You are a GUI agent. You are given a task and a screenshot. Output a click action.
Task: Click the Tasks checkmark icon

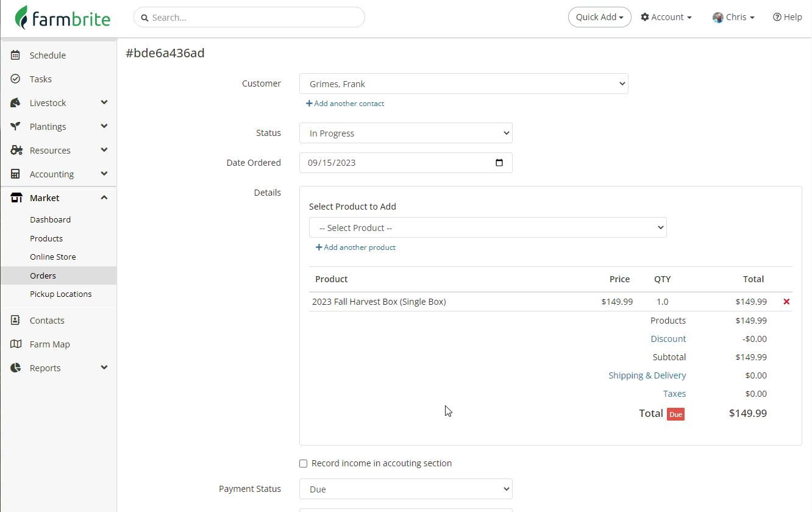(16, 79)
